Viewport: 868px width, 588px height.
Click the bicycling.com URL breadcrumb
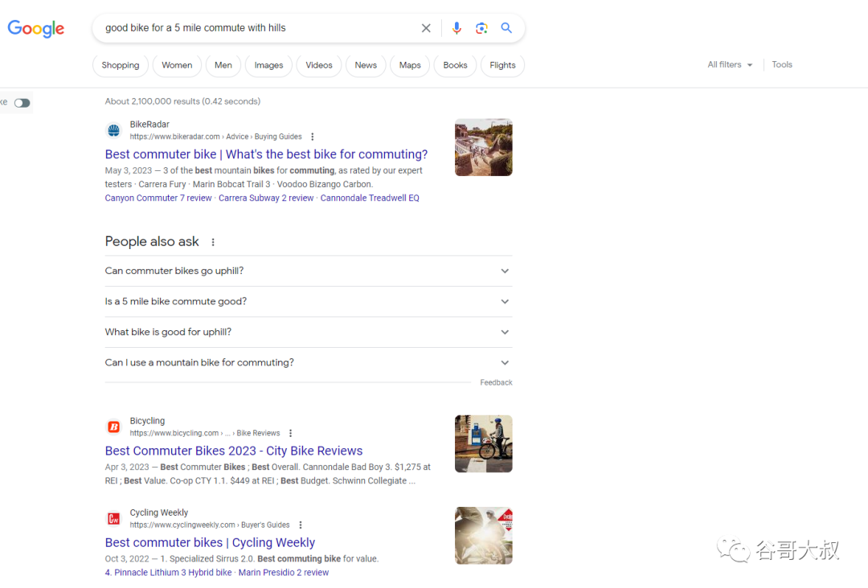(x=205, y=433)
